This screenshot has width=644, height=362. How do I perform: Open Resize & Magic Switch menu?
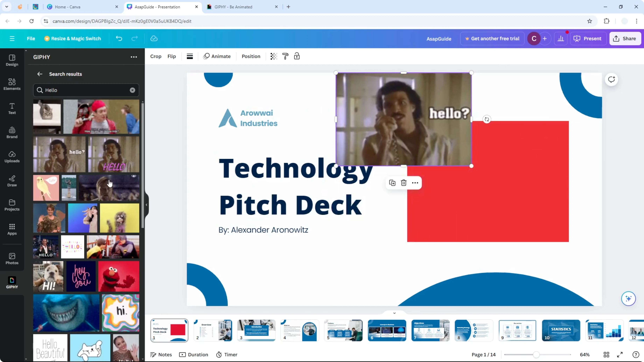click(x=72, y=38)
